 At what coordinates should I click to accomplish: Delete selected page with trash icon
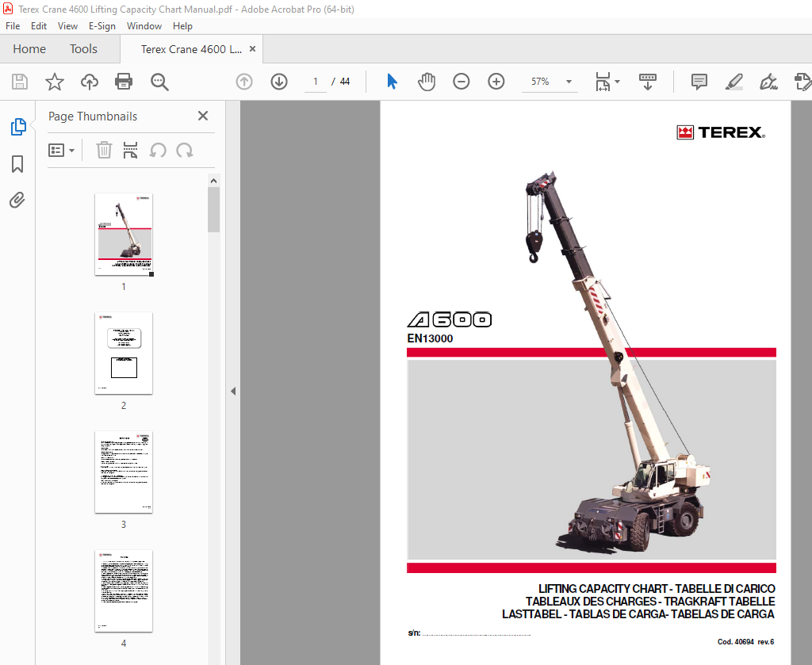(104, 150)
